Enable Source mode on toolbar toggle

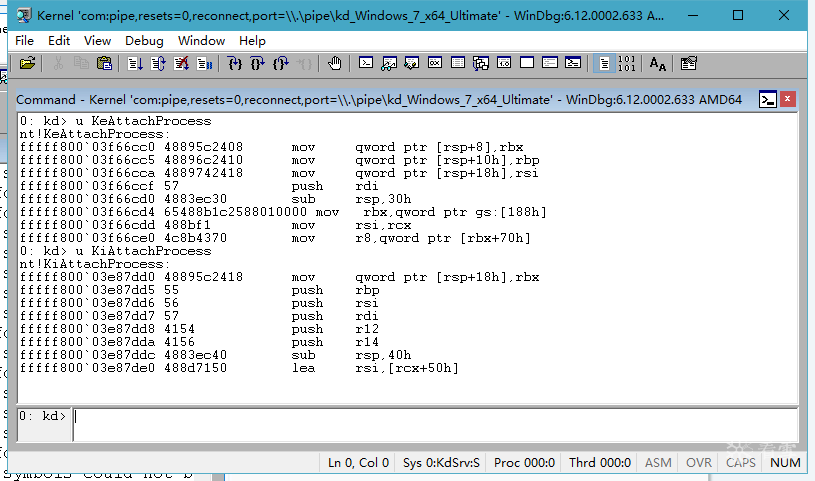click(604, 63)
